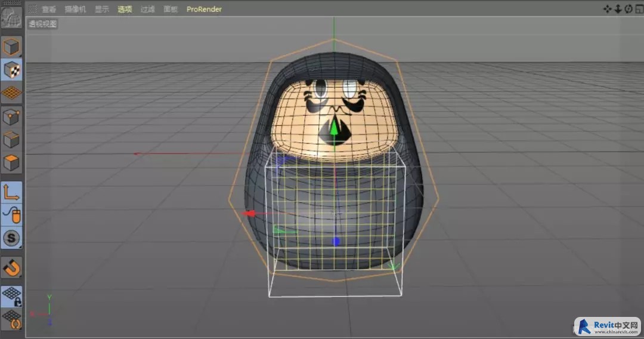Click the toggle active view layout icon
644x339 pixels.
tap(639, 8)
